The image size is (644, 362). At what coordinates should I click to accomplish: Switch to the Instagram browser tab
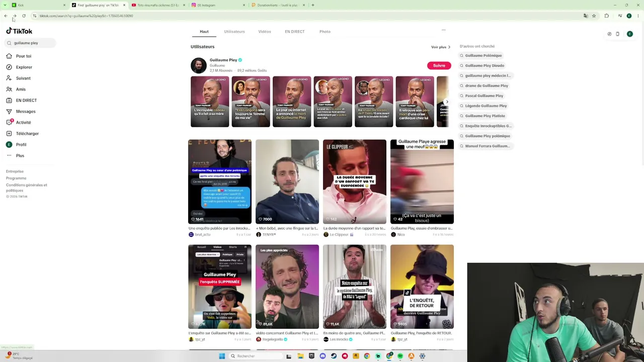pyautogui.click(x=218, y=5)
